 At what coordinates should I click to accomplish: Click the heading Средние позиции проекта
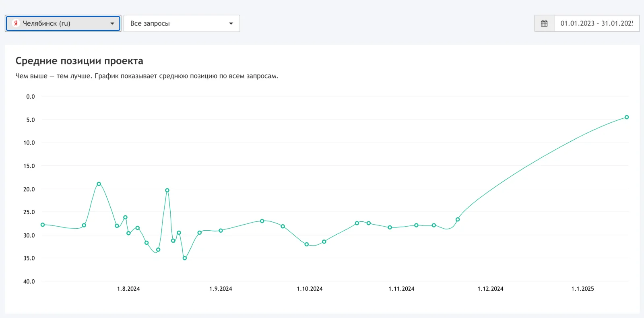click(79, 61)
